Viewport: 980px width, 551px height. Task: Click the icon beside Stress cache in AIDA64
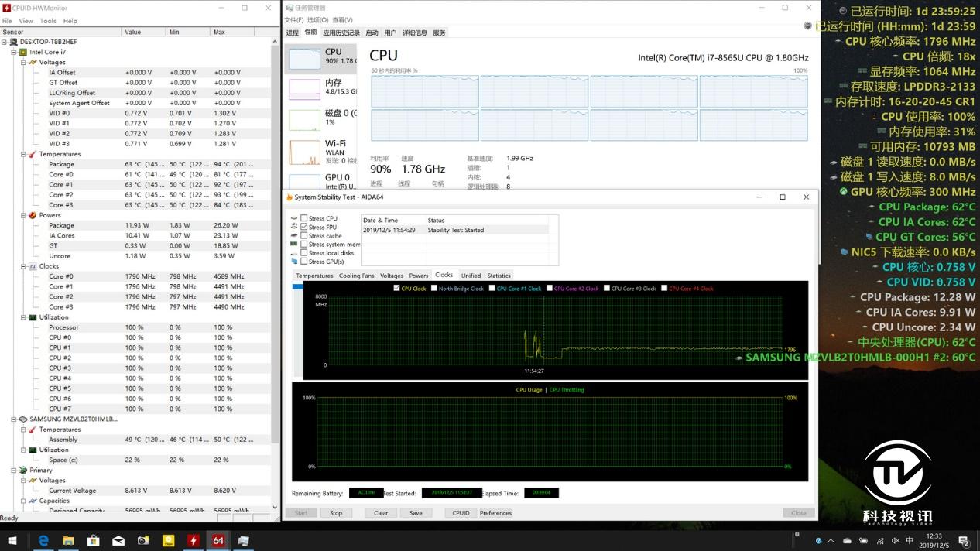click(x=294, y=236)
